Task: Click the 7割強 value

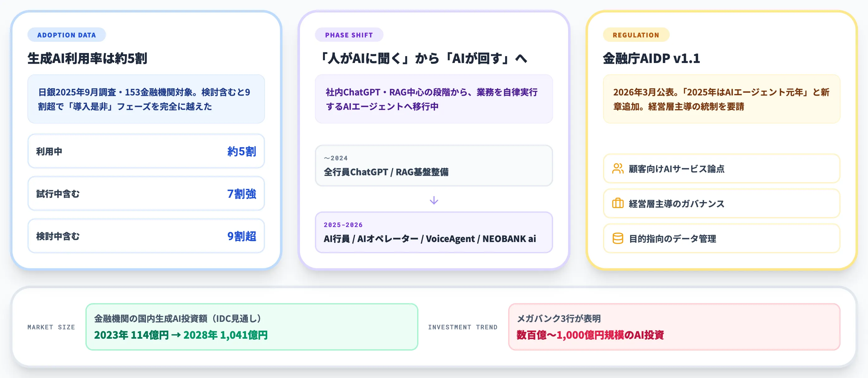Action: (x=242, y=194)
